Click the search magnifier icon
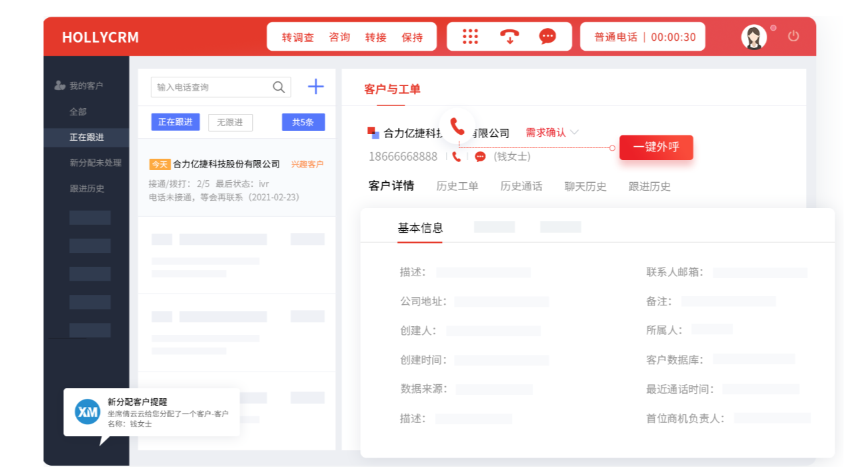The height and width of the screenshot is (475, 868). pyautogui.click(x=279, y=87)
